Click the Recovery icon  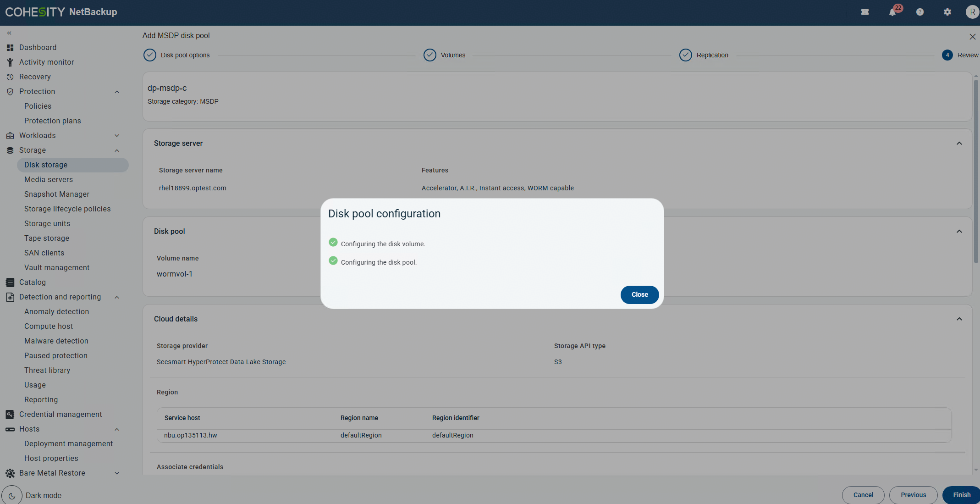[x=10, y=77]
